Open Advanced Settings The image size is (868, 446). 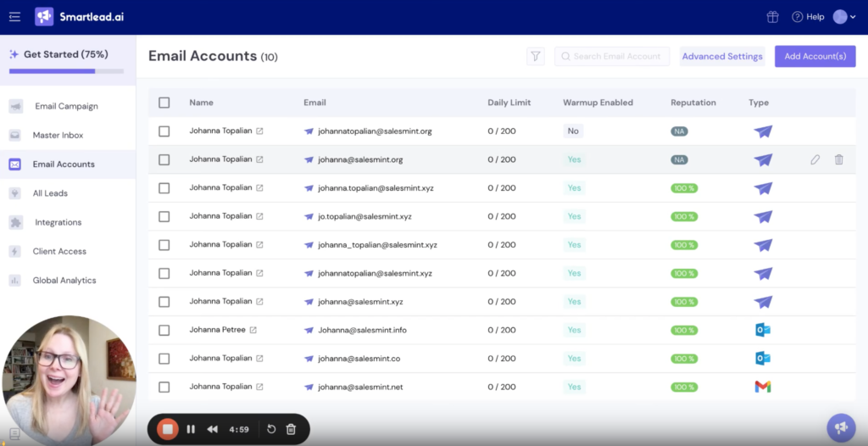[x=722, y=56]
